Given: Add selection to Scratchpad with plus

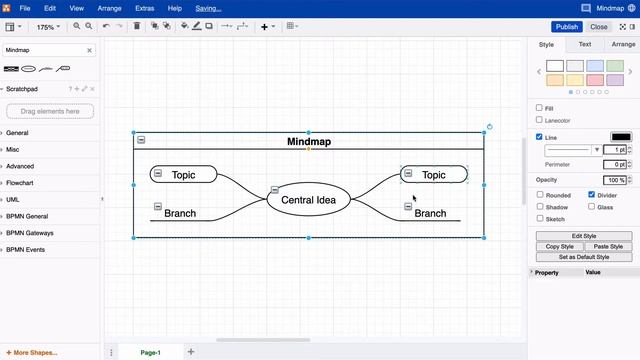Looking at the screenshot, I should [x=77, y=89].
